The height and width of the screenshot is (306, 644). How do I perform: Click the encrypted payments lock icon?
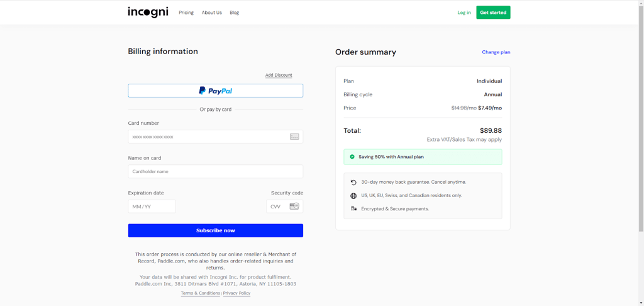click(x=353, y=208)
